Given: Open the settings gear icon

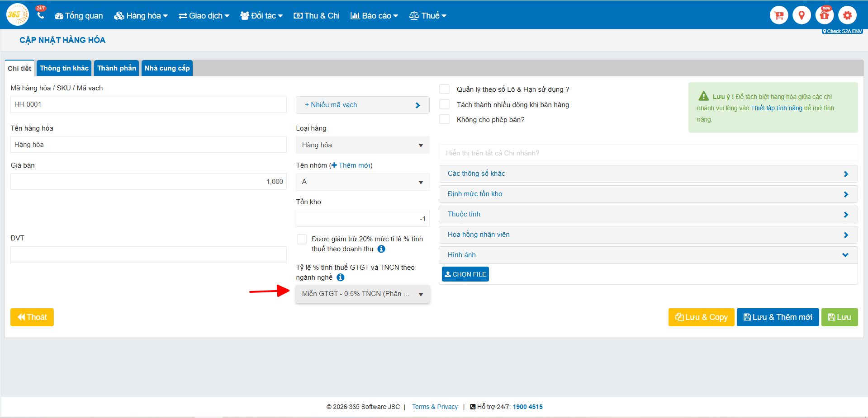Looking at the screenshot, I should click(x=847, y=15).
